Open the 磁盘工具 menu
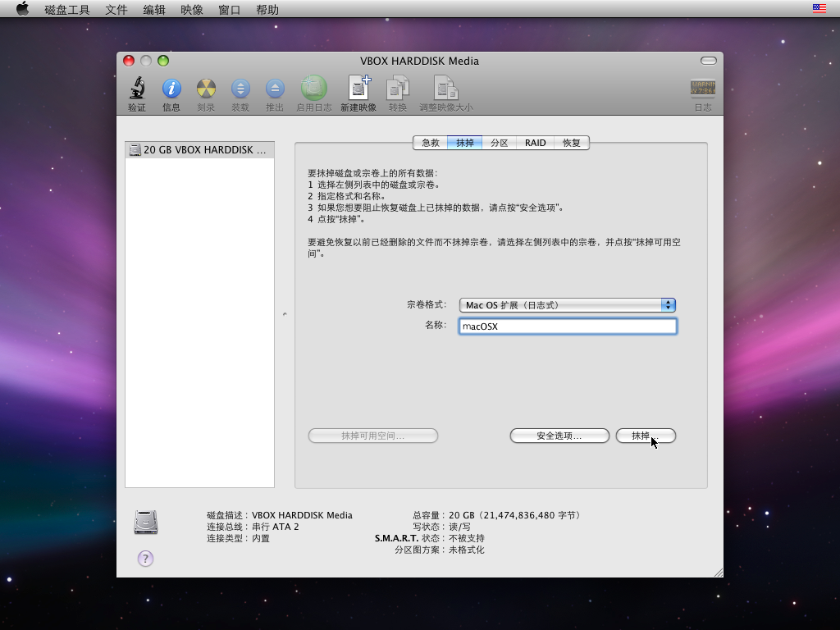The height and width of the screenshot is (630, 840). (x=67, y=10)
